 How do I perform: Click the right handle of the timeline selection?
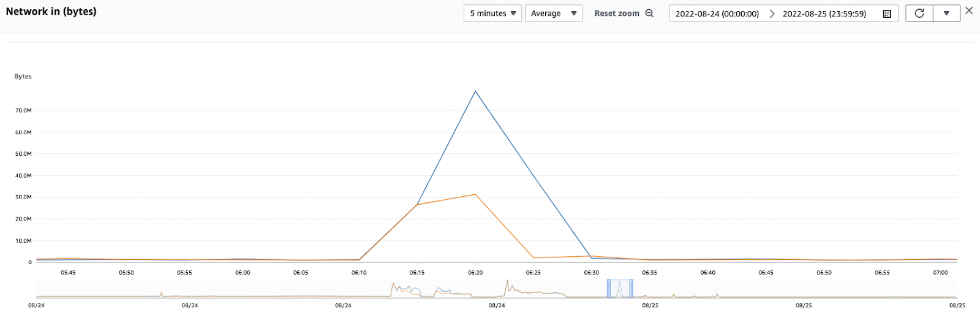click(x=631, y=288)
